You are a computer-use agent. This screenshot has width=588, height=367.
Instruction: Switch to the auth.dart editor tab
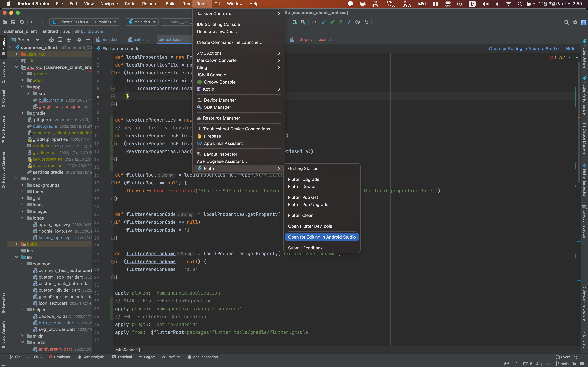[x=141, y=40]
